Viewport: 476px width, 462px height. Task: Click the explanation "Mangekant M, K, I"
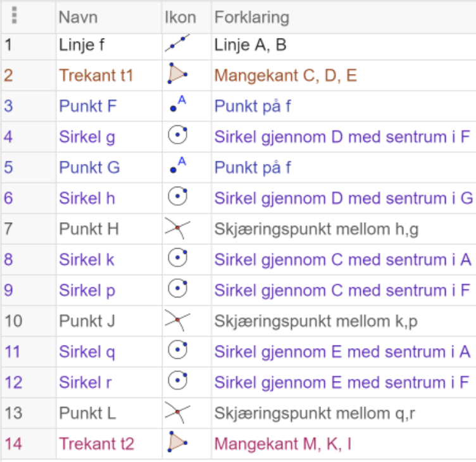[283, 444]
